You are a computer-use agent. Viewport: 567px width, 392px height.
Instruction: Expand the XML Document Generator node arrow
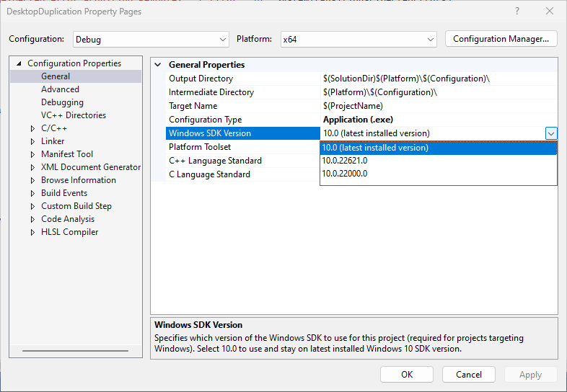point(32,167)
